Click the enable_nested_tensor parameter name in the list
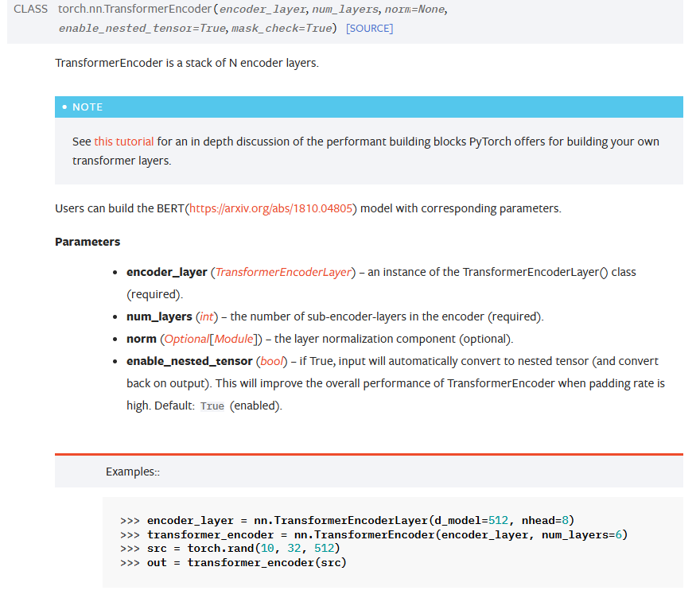The width and height of the screenshot is (700, 594). (189, 361)
